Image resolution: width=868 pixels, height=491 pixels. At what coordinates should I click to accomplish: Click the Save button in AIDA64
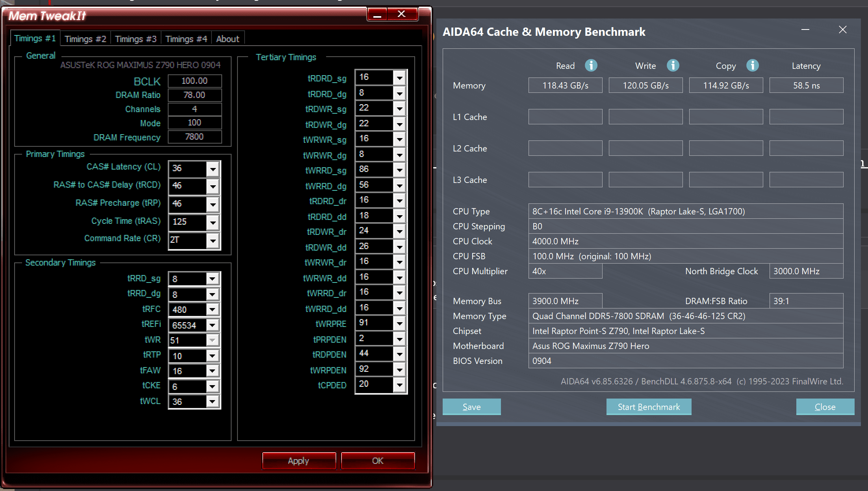(x=471, y=407)
